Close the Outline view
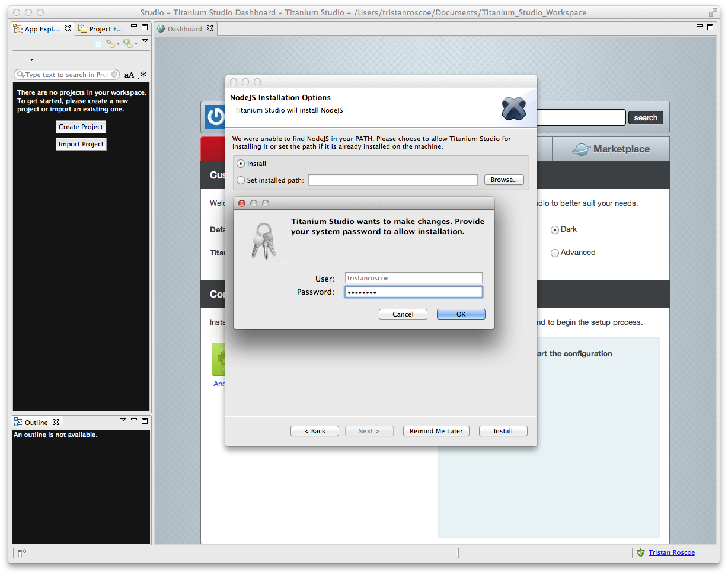The height and width of the screenshot is (575, 728). [56, 422]
